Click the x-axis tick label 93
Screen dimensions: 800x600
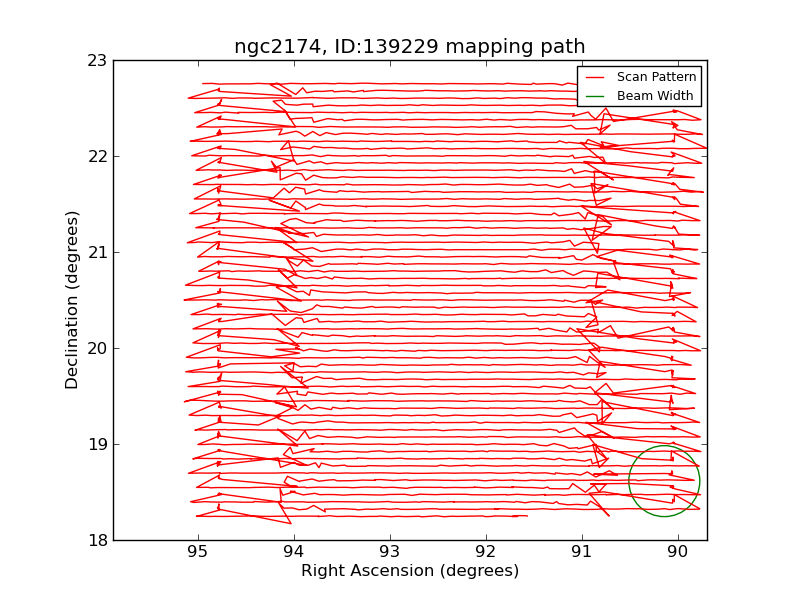(x=390, y=552)
